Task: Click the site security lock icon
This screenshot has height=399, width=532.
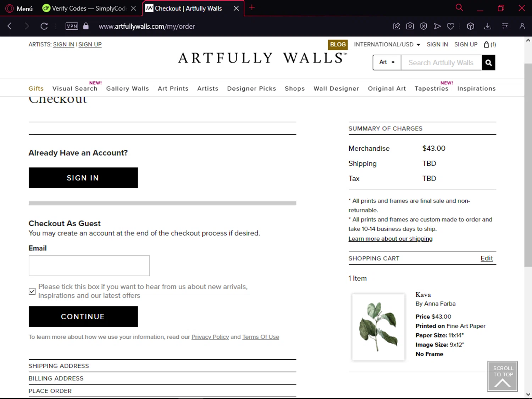Action: pyautogui.click(x=86, y=26)
